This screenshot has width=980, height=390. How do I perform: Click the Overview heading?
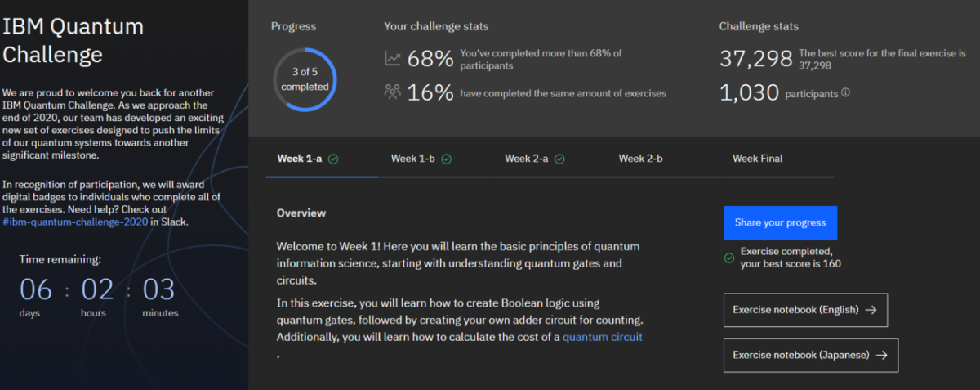coord(301,213)
